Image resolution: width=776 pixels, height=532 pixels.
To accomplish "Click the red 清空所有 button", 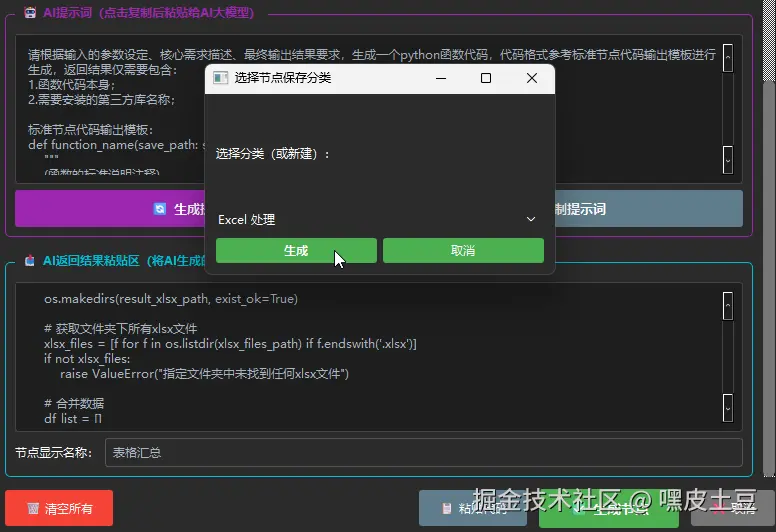I will tap(59, 508).
